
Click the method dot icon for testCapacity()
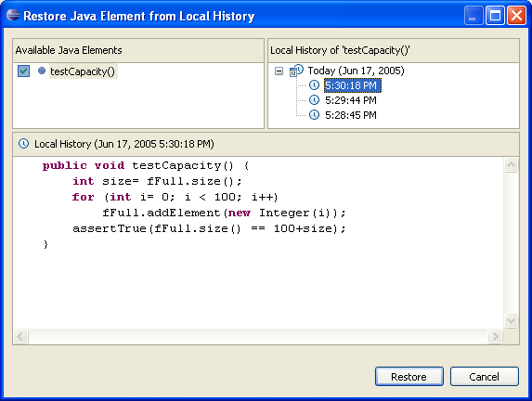click(42, 71)
